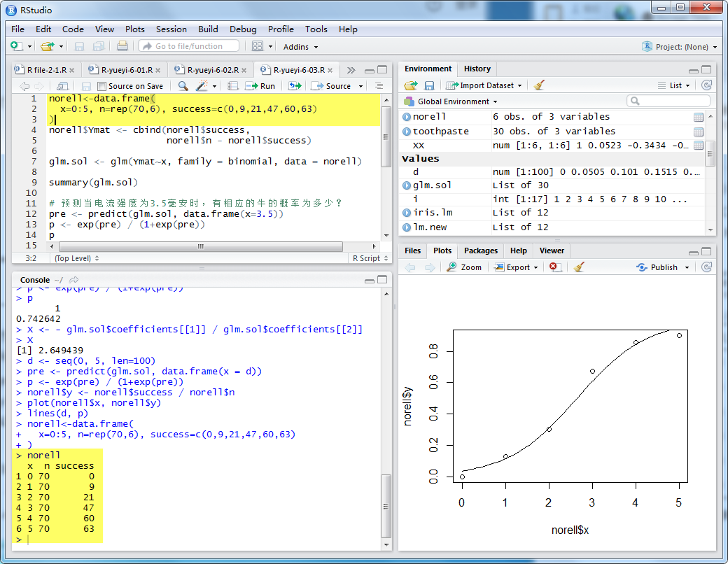Screen dimensions: 728x564
Task: Show editor in new window icon
Action: pos(62,86)
